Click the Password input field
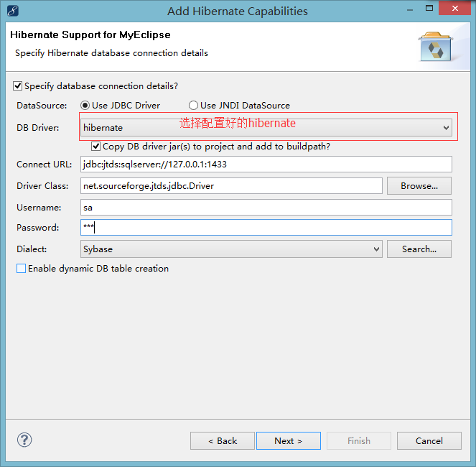Image resolution: width=476 pixels, height=467 pixels. [x=266, y=228]
